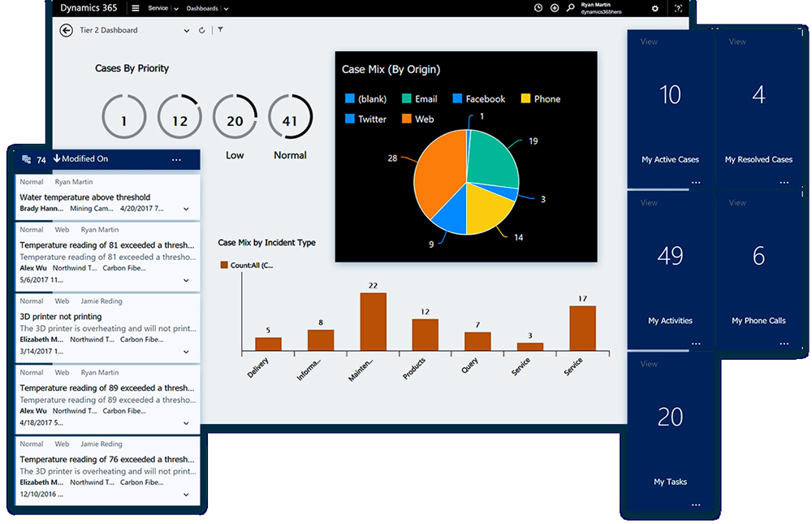Click the dashboard filter funnel icon

(221, 30)
